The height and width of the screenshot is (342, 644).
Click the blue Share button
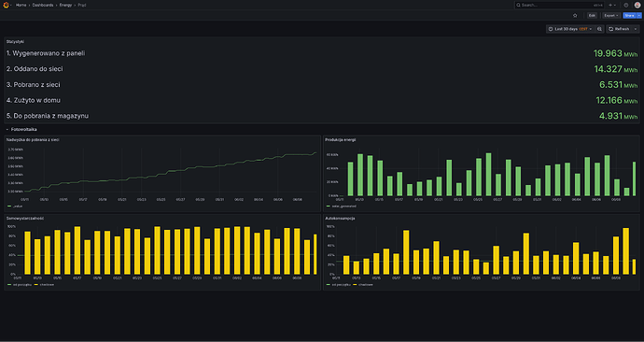(x=629, y=15)
